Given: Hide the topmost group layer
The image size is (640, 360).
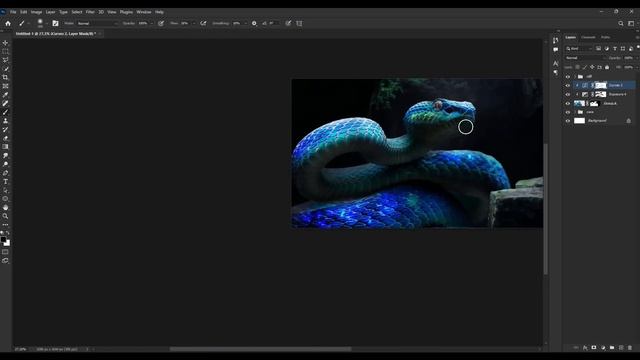Looking at the screenshot, I should point(568,77).
